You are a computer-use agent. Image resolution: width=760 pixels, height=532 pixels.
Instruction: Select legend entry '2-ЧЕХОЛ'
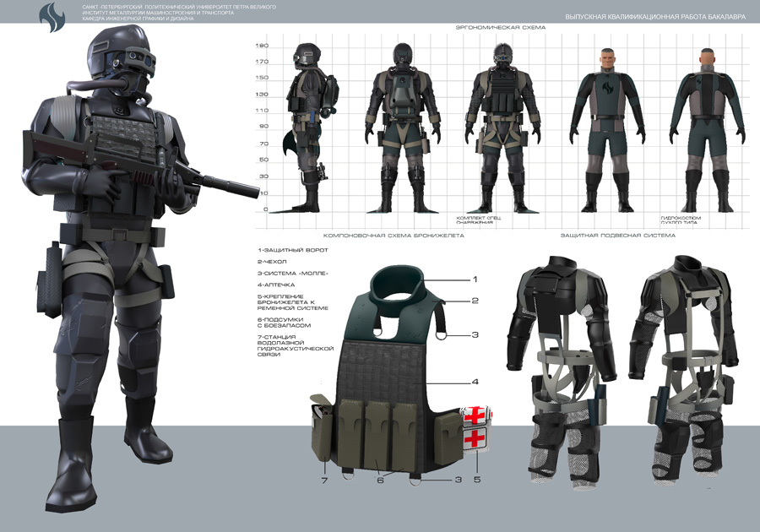[x=272, y=262]
